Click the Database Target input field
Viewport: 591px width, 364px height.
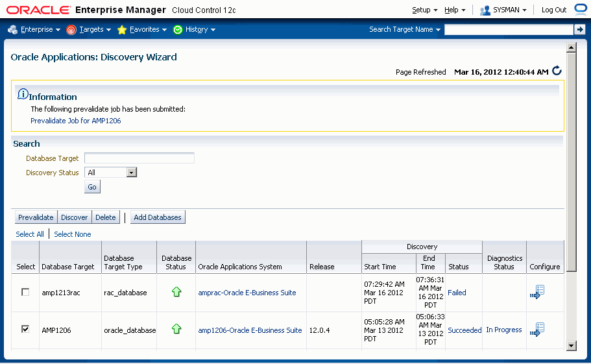(x=139, y=158)
